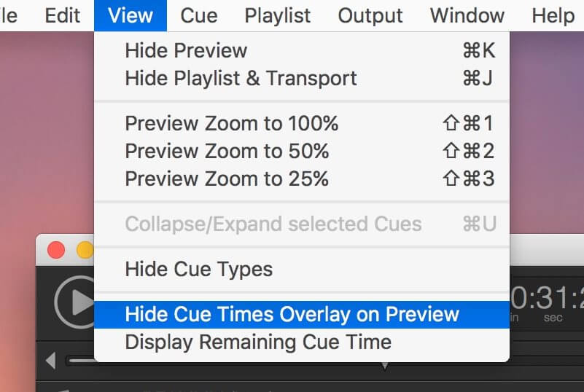584x392 pixels.
Task: Open the Playlist menu
Action: 278,15
